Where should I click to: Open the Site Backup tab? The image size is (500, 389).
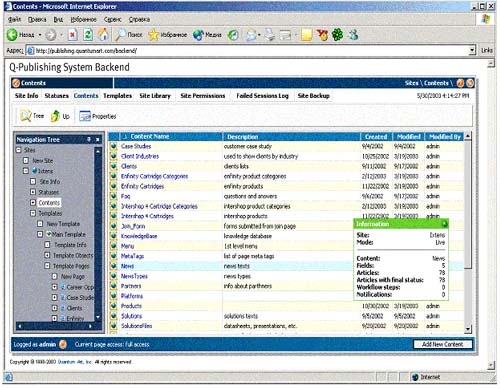(x=313, y=96)
